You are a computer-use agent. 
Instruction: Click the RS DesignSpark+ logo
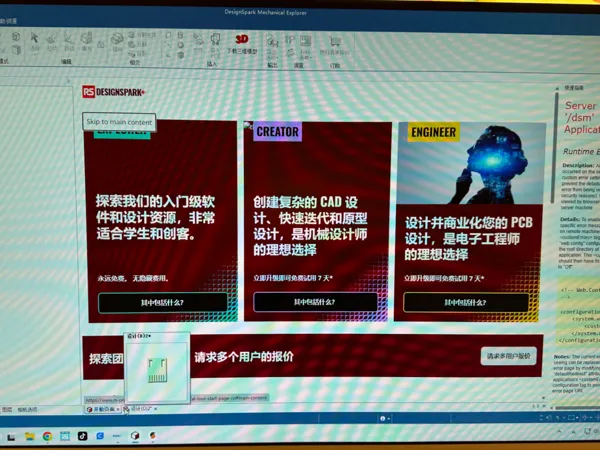pyautogui.click(x=114, y=92)
